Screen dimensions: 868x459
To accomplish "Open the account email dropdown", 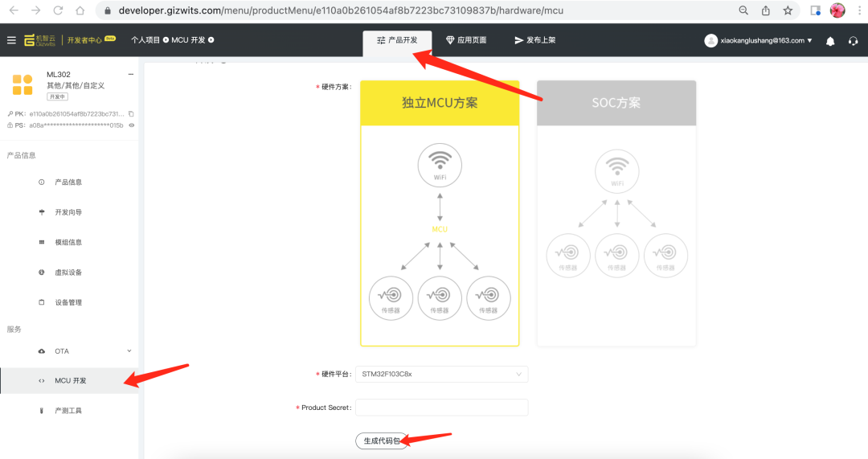I will click(x=766, y=40).
